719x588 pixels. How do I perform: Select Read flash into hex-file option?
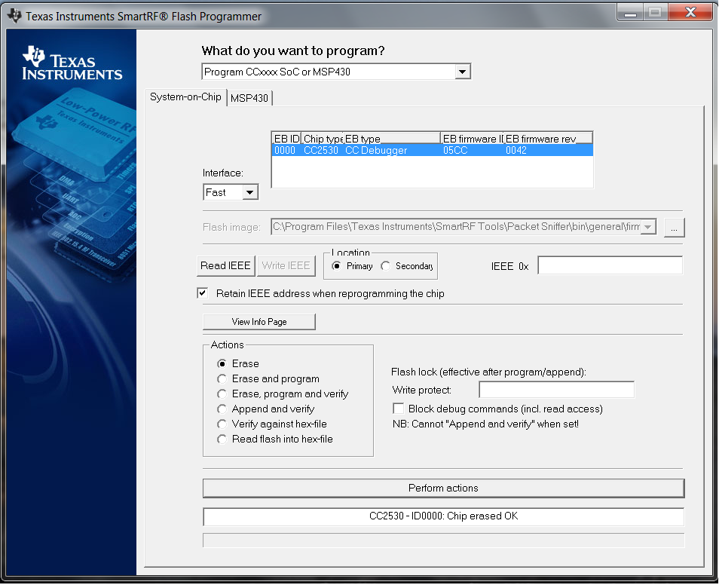(222, 439)
